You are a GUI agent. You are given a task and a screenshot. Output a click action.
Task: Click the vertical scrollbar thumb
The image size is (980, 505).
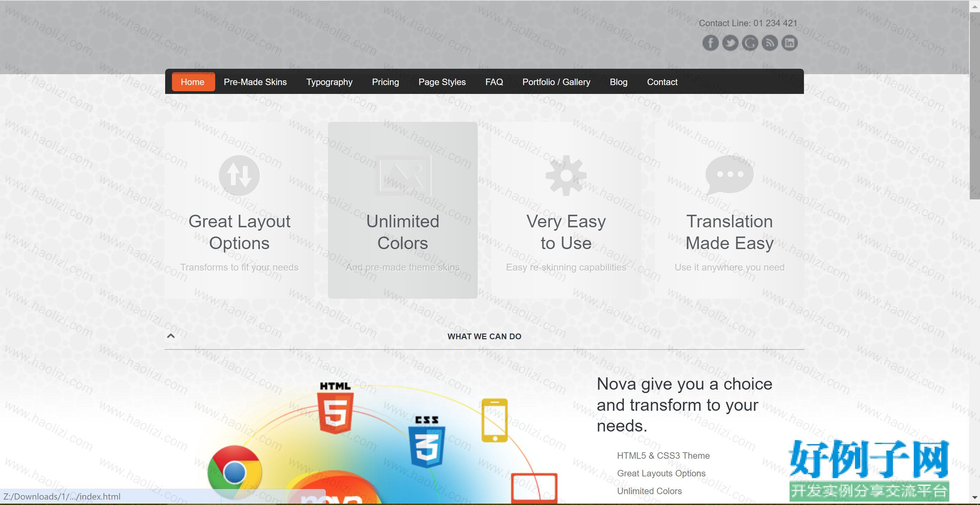[975, 105]
